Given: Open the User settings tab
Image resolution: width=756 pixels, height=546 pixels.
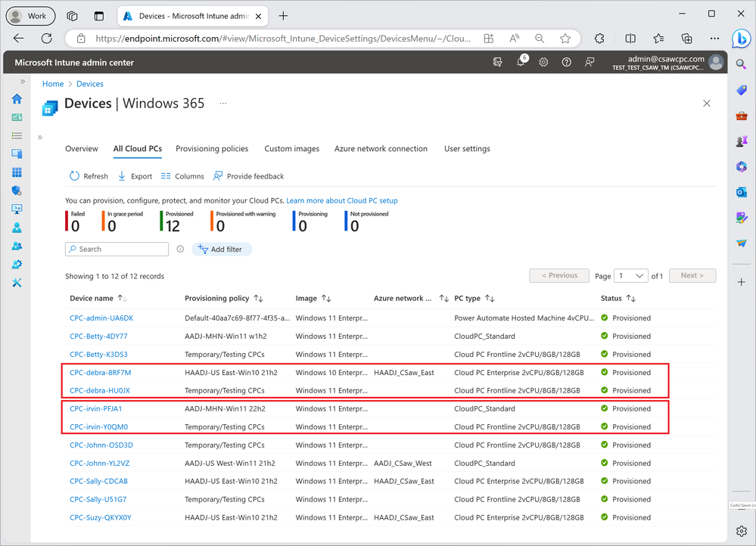Looking at the screenshot, I should pyautogui.click(x=467, y=148).
